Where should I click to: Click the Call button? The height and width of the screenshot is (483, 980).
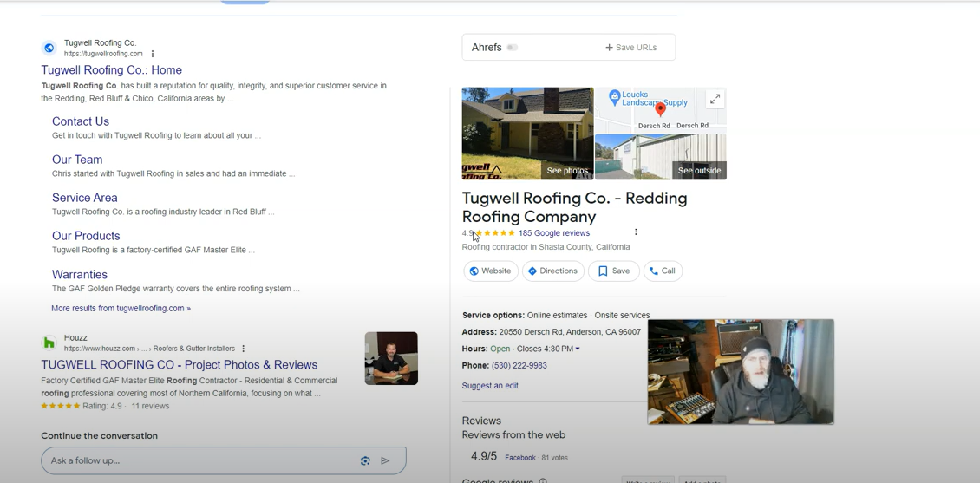click(663, 271)
